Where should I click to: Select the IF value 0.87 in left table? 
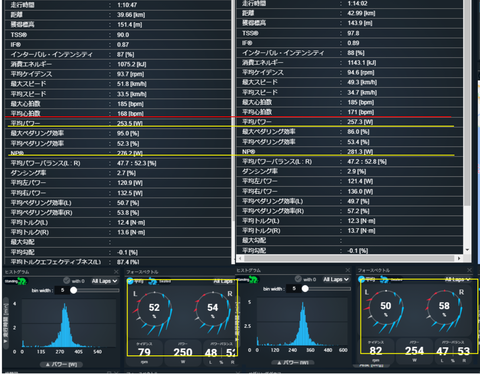(123, 45)
